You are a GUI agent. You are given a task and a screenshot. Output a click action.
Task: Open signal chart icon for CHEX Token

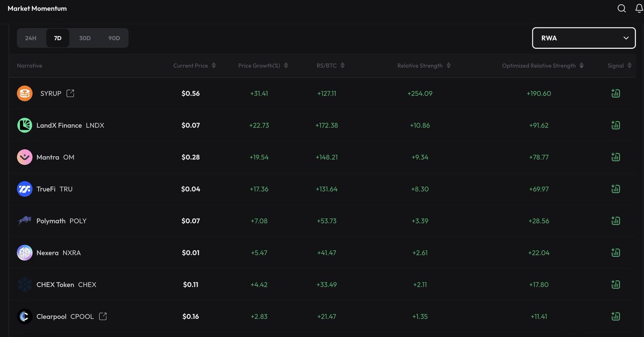pos(616,284)
